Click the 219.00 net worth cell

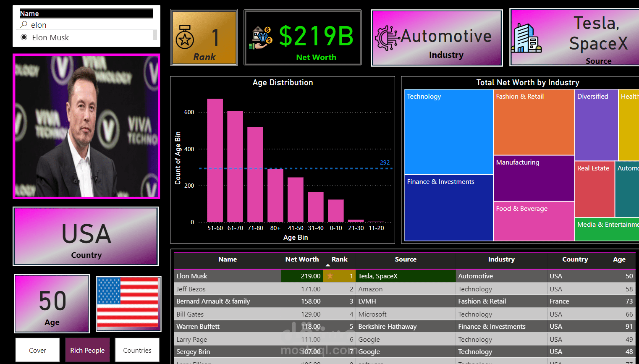pyautogui.click(x=302, y=276)
